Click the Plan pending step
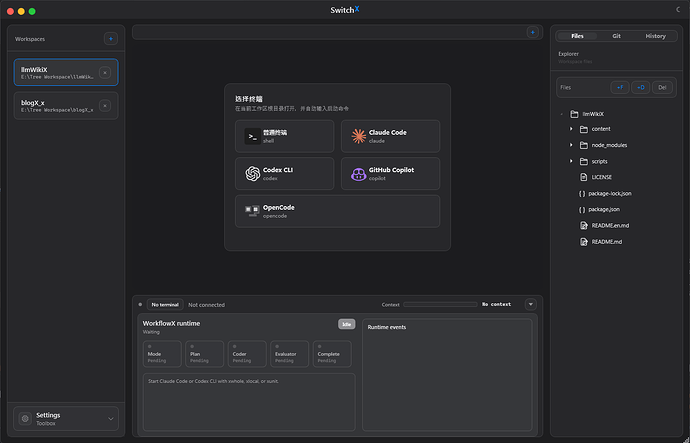 click(x=205, y=354)
